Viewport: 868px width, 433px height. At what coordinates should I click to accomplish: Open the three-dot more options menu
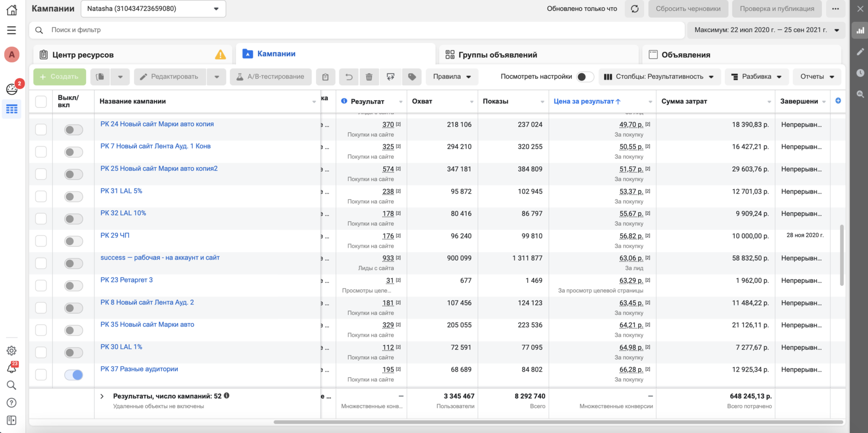[x=835, y=9]
